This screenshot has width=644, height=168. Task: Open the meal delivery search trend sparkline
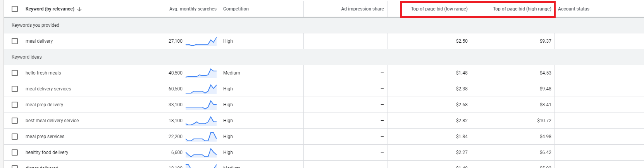[201, 41]
